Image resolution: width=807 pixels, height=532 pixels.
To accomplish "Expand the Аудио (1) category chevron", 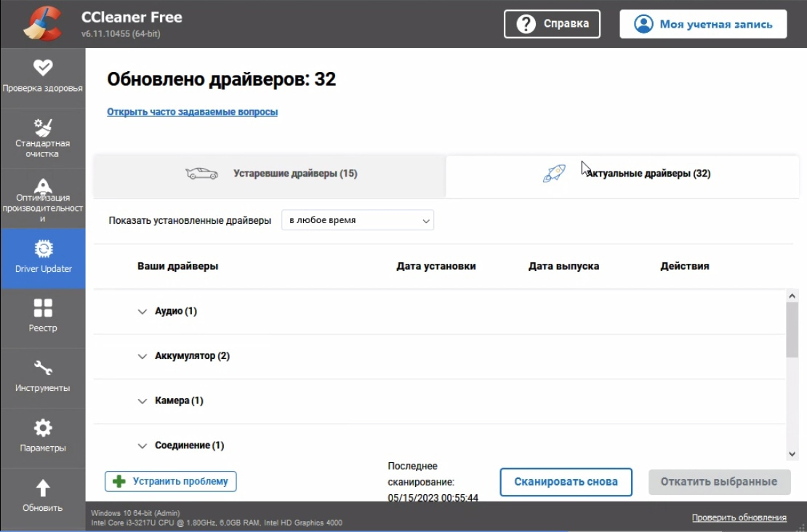I will click(x=142, y=311).
